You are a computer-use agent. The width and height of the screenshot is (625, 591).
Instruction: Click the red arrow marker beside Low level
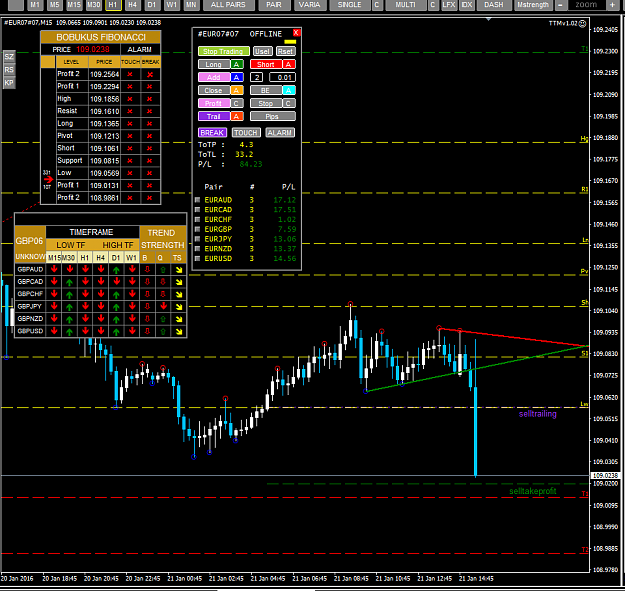(48, 179)
